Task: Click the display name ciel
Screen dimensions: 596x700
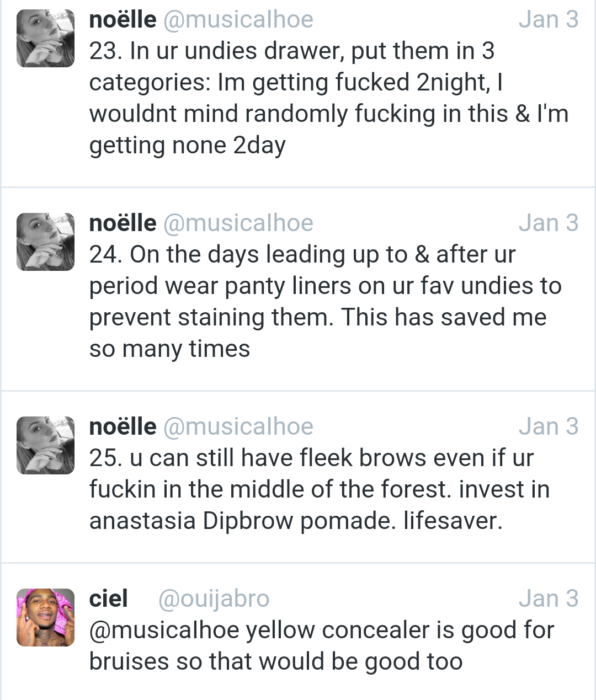Action: coord(109,599)
